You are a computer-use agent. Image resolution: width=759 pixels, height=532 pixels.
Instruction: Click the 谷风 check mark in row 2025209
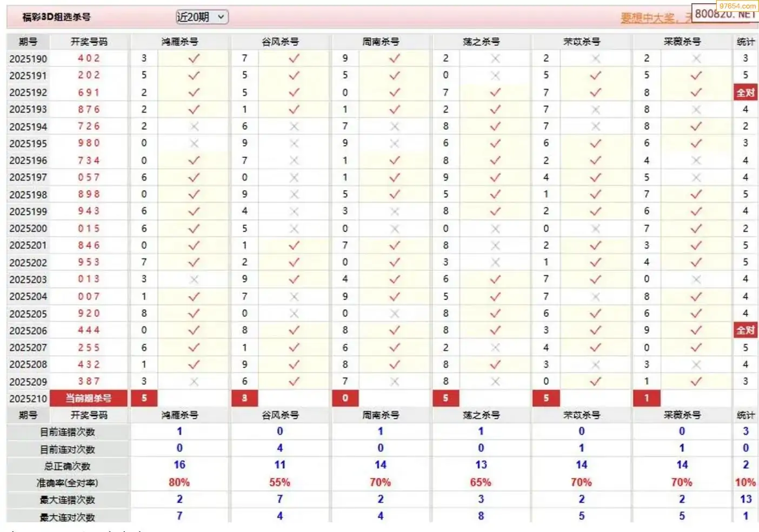[294, 382]
